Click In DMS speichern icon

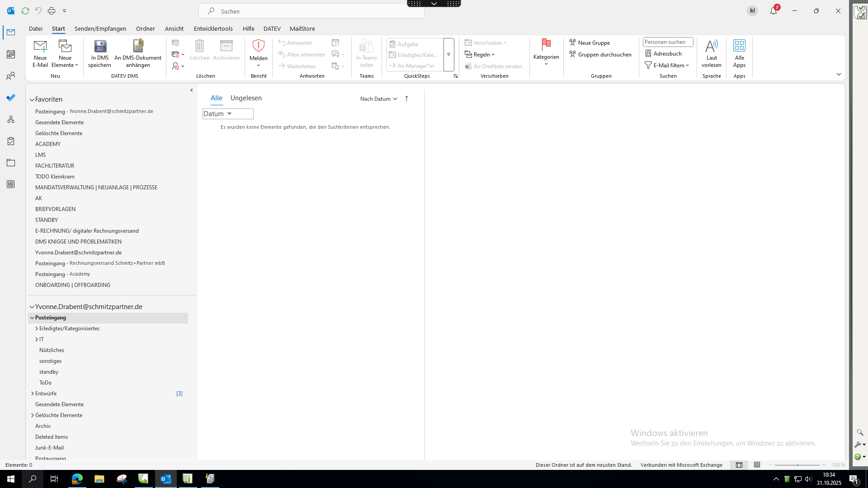pyautogui.click(x=99, y=47)
